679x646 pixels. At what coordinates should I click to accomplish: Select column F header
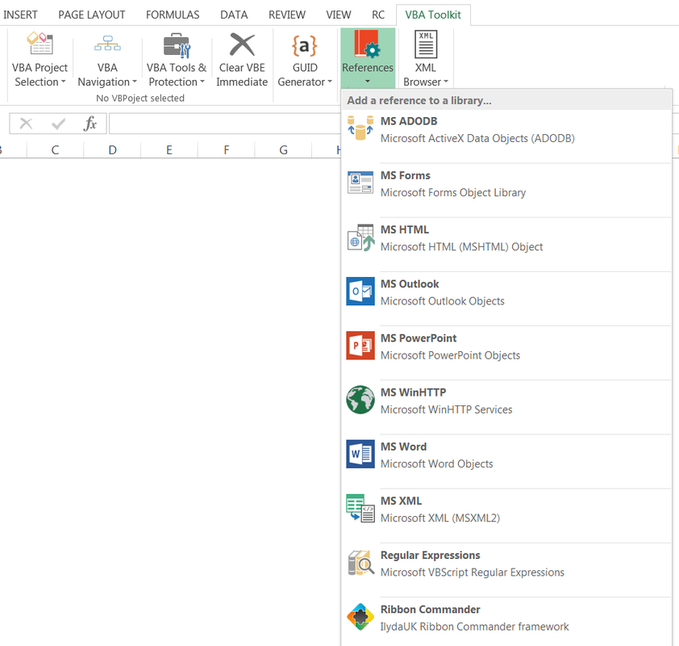(226, 150)
